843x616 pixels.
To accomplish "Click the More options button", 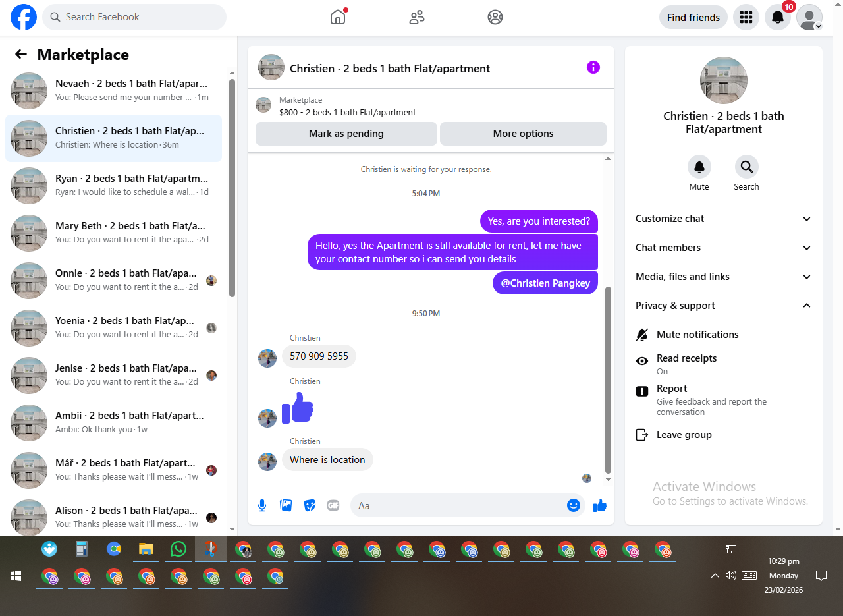I will [x=523, y=134].
